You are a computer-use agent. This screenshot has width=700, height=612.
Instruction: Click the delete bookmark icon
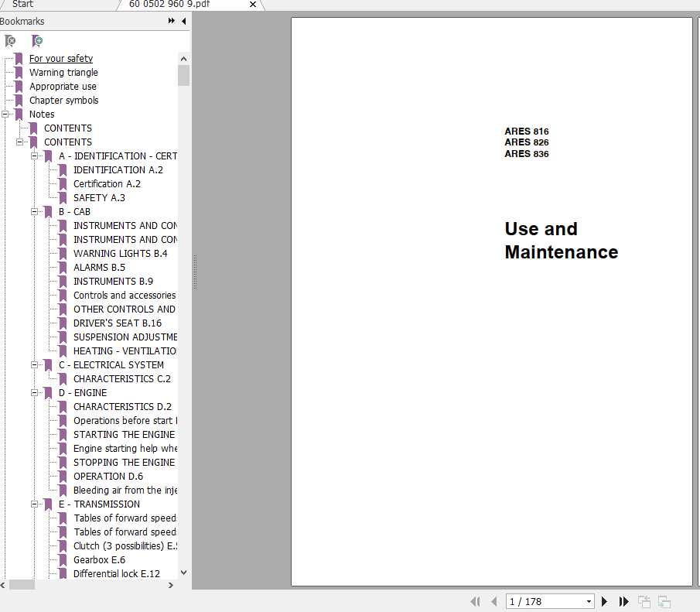pos(10,41)
